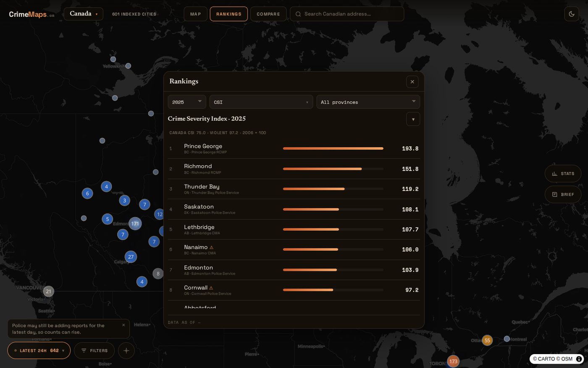Click the CrimeMaps.ca logo
This screenshot has height=368, width=588.
[31, 14]
